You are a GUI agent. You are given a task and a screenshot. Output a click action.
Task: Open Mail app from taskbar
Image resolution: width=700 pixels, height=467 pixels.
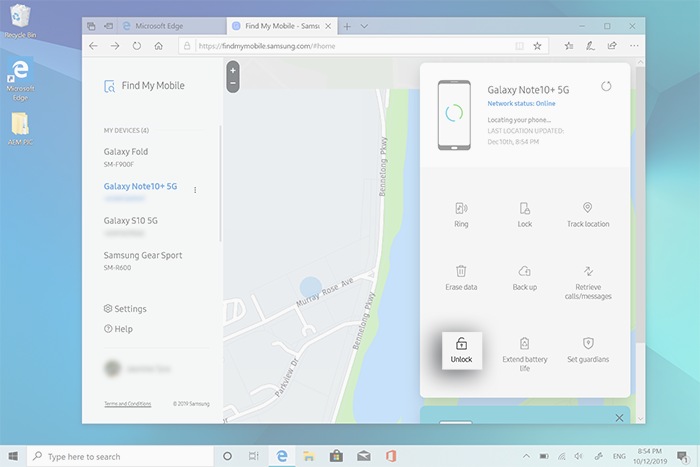click(x=364, y=456)
